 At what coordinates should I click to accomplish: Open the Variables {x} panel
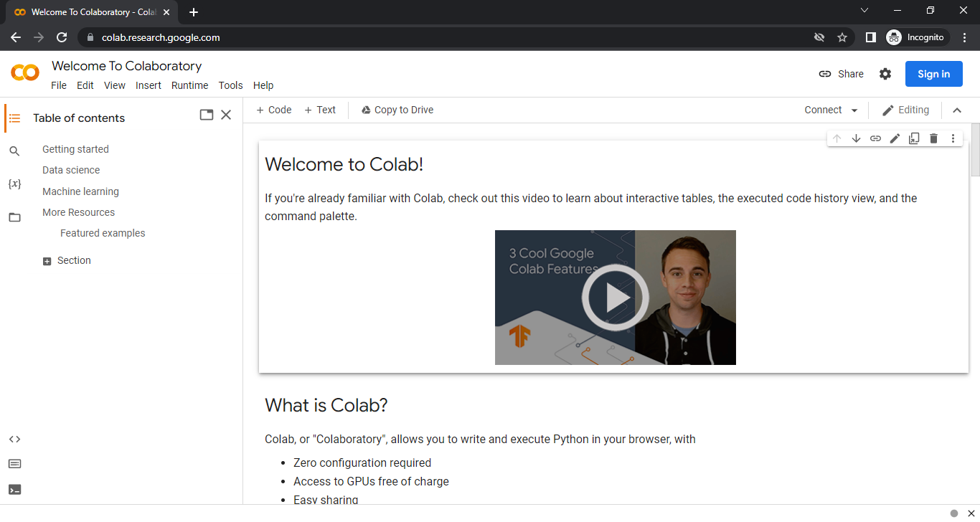14,184
